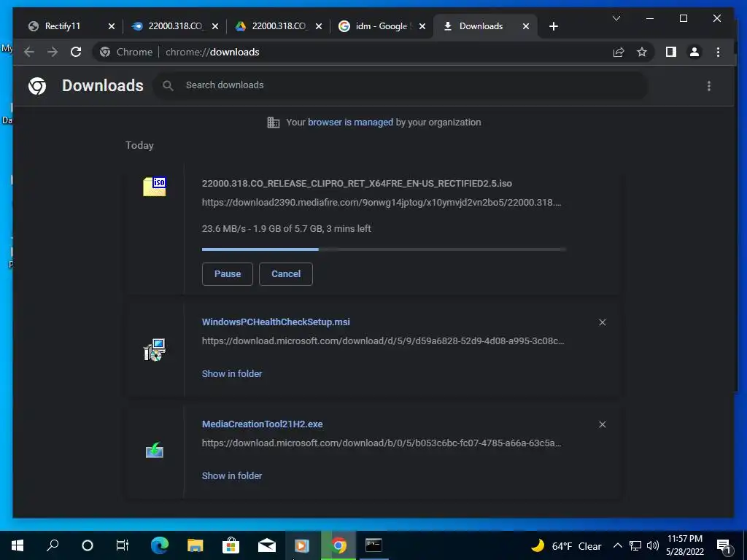
Task: Click the Chrome taskbar icon
Action: coord(338,545)
